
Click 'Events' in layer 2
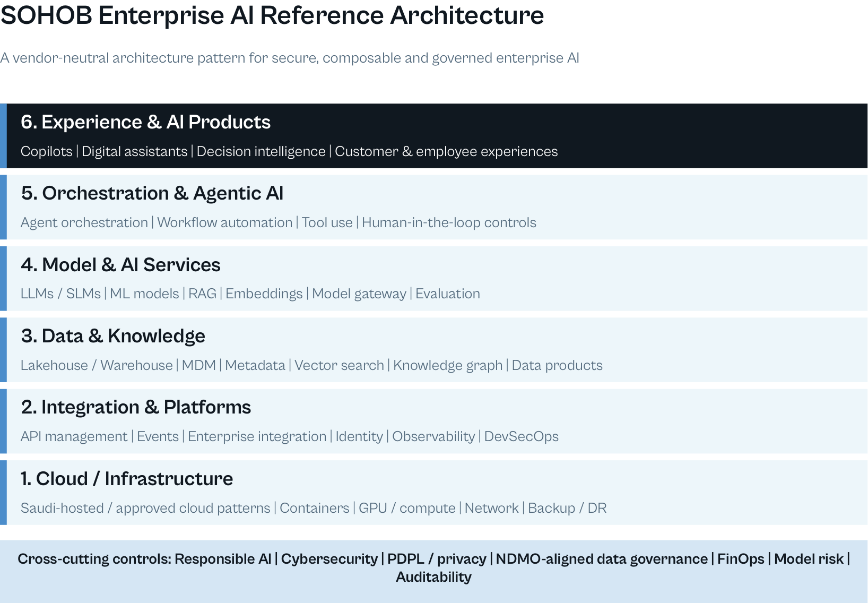(x=158, y=437)
